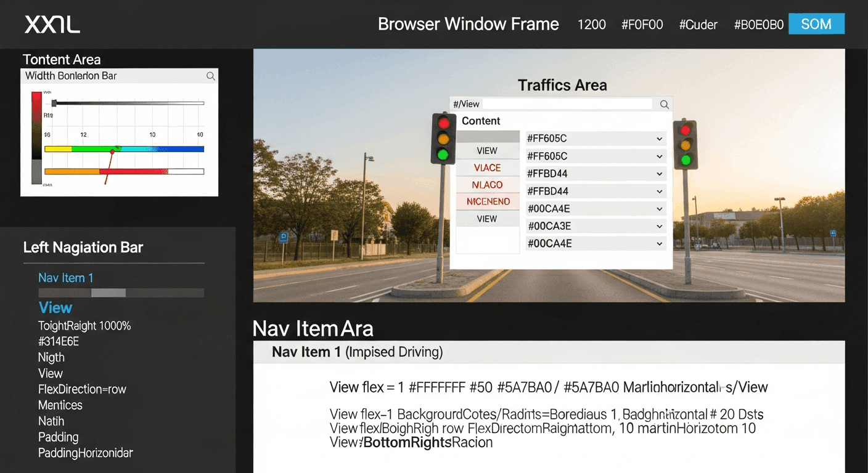Viewport: 868px width, 473px height.
Task: Select the Natih entry
Action: point(51,421)
